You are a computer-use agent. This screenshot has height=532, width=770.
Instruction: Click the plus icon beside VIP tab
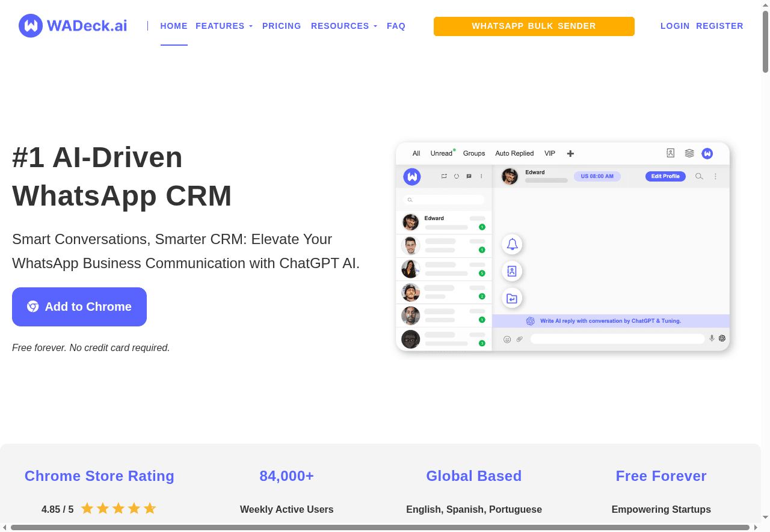point(570,154)
